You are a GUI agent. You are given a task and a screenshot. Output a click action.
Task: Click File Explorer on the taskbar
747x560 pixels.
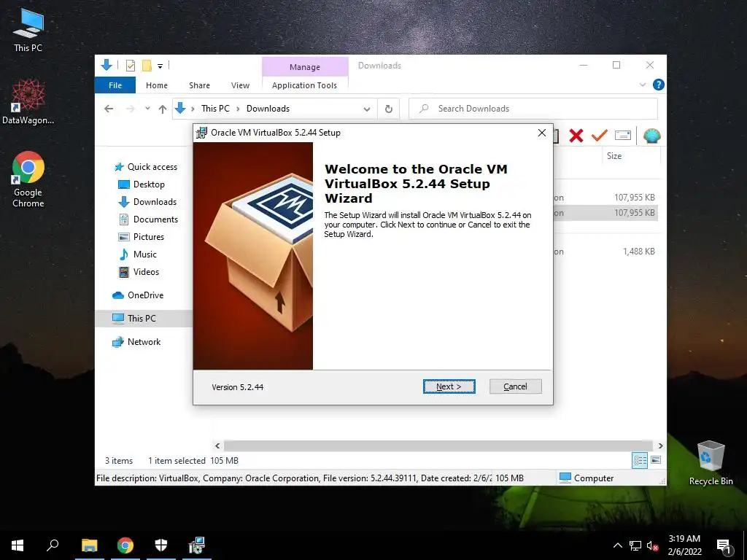[89, 545]
